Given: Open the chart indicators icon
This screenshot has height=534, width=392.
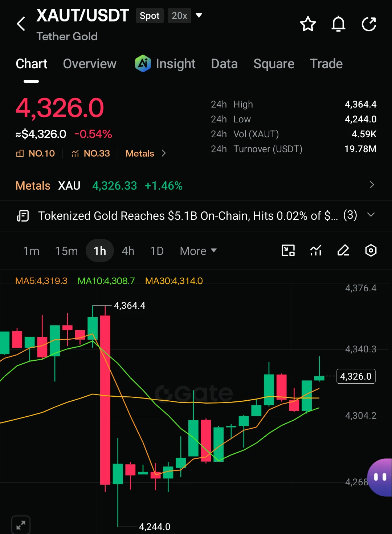Looking at the screenshot, I should 316,250.
